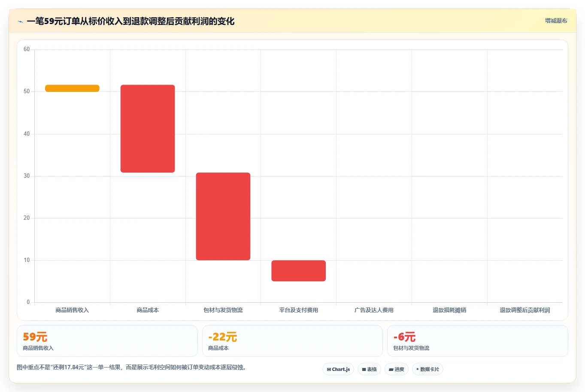
Task: Click the 商品成本 x-axis label
Action: [148, 310]
